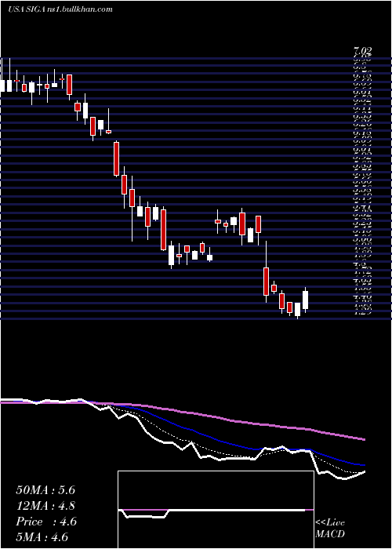Select the final white candlestick on the far right
Viewport: 392px width, 549px height.
[306, 300]
